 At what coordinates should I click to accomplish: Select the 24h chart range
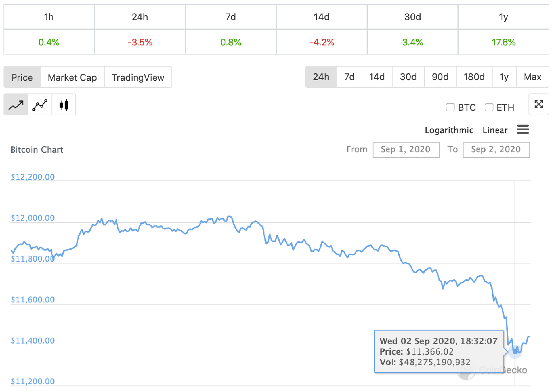(321, 77)
